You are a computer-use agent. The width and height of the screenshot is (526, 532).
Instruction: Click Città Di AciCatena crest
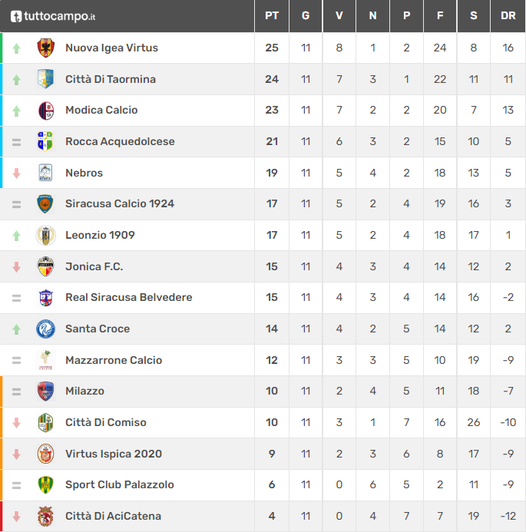(x=45, y=516)
